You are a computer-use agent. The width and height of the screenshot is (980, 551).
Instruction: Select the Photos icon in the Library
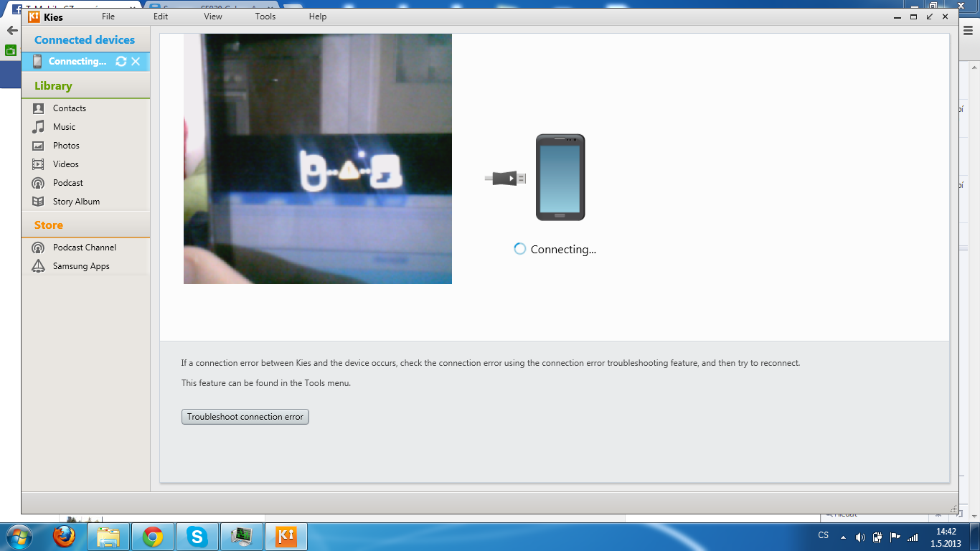[x=38, y=146]
